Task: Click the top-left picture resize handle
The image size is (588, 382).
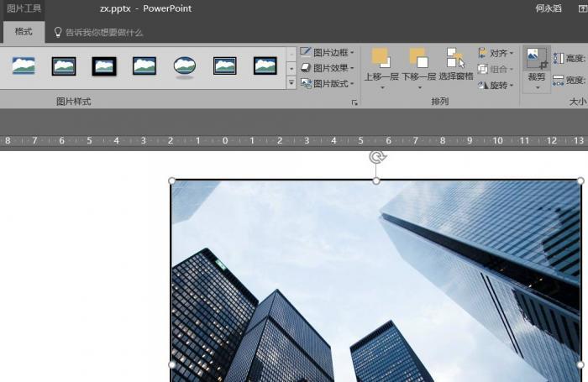Action: point(171,181)
